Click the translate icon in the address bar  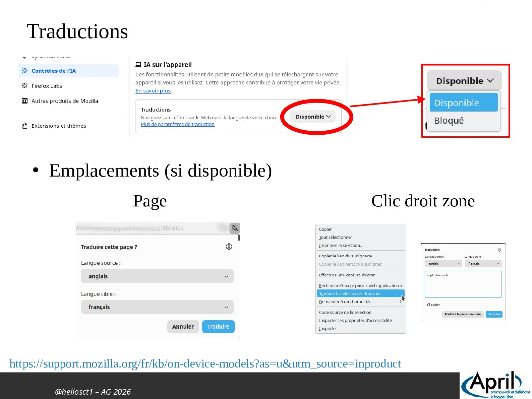coord(235,228)
